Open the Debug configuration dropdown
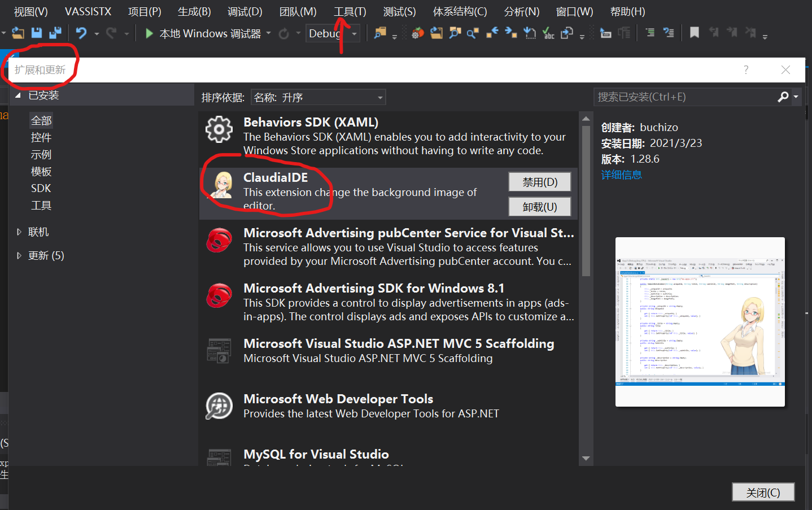Screen dimensions: 812x510 pos(333,34)
